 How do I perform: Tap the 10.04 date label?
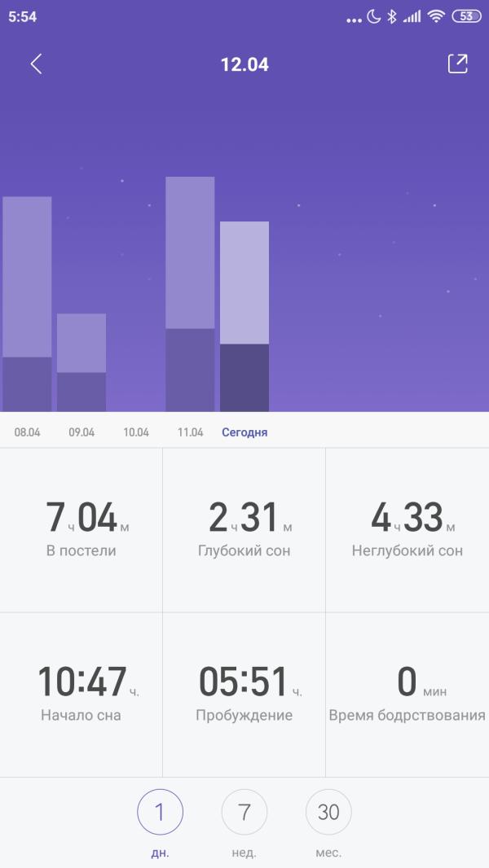point(136,432)
